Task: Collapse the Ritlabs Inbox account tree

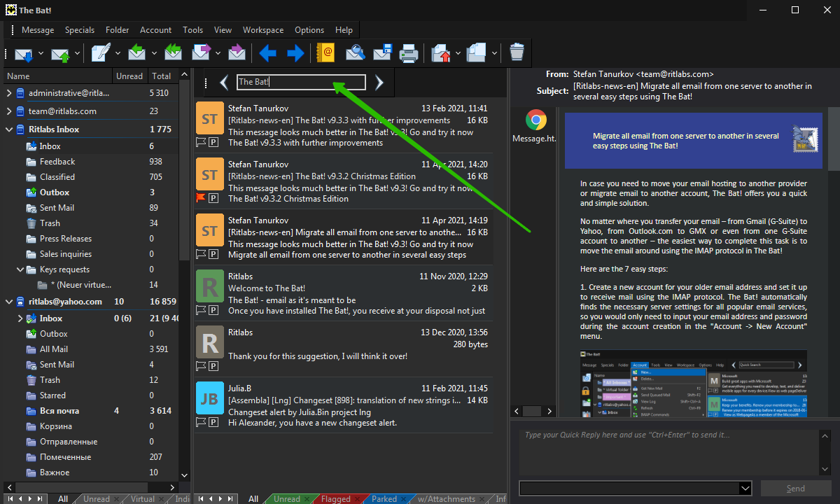Action: (9, 129)
